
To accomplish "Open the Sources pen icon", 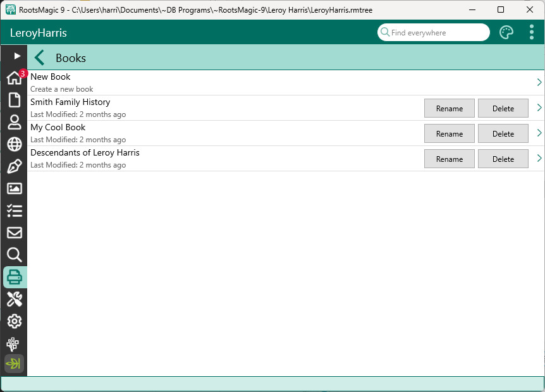I will [14, 166].
